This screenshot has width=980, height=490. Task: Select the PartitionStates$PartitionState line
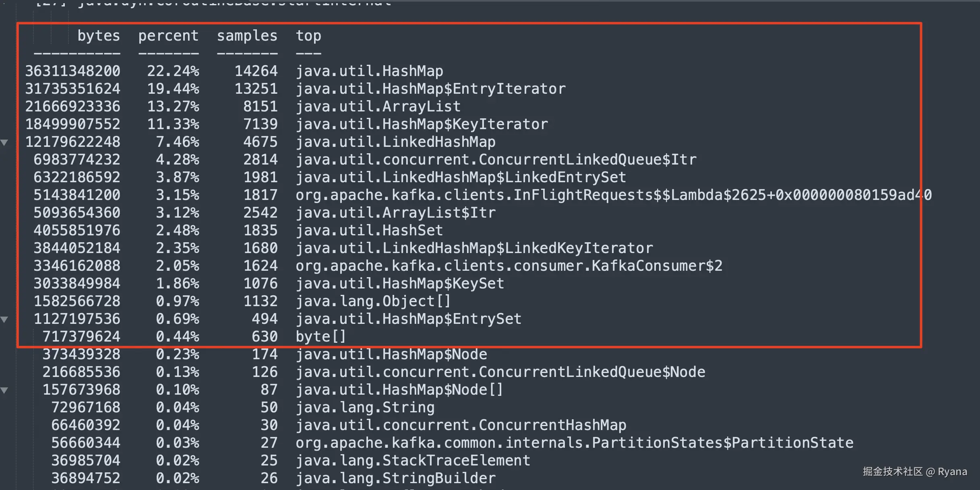point(574,443)
